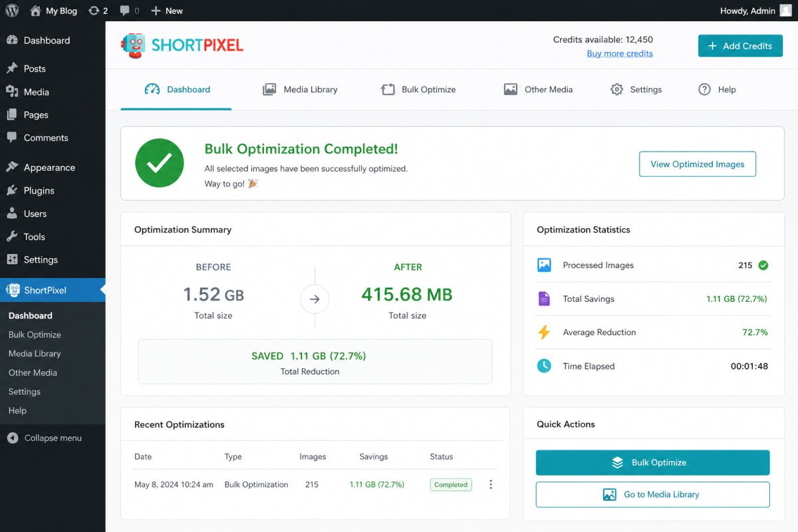The image size is (798, 532).
Task: Click the Tools wrench icon
Action: coord(12,237)
